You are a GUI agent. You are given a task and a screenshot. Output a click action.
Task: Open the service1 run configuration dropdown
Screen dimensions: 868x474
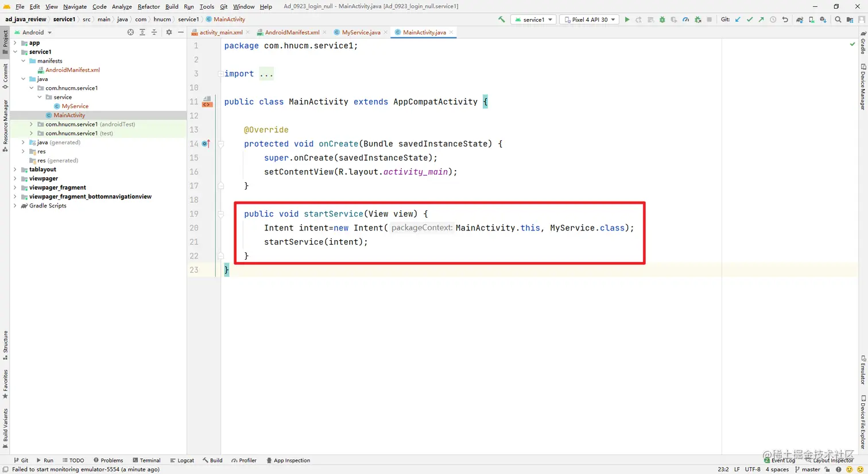pos(533,20)
